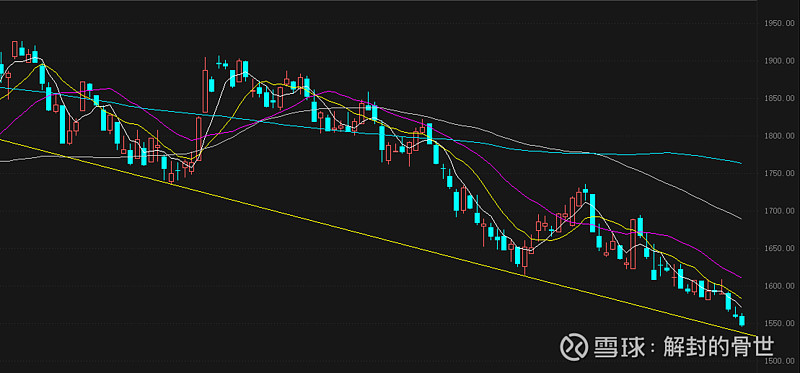Click the right end of the cyan moving average

point(740,163)
